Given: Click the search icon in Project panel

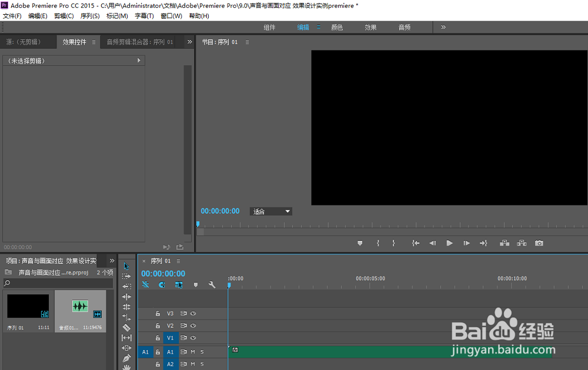Looking at the screenshot, I should click(6, 283).
